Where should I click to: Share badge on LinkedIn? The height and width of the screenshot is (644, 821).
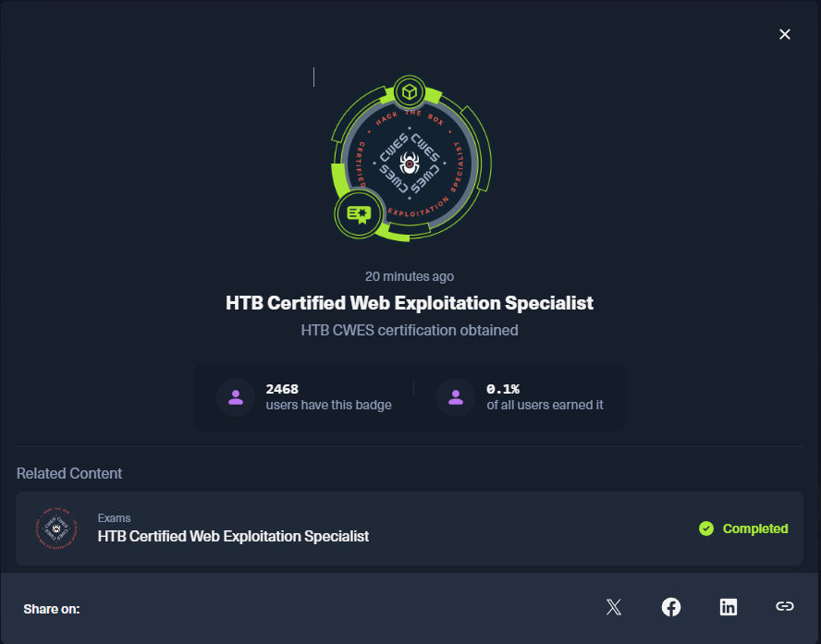coord(729,607)
